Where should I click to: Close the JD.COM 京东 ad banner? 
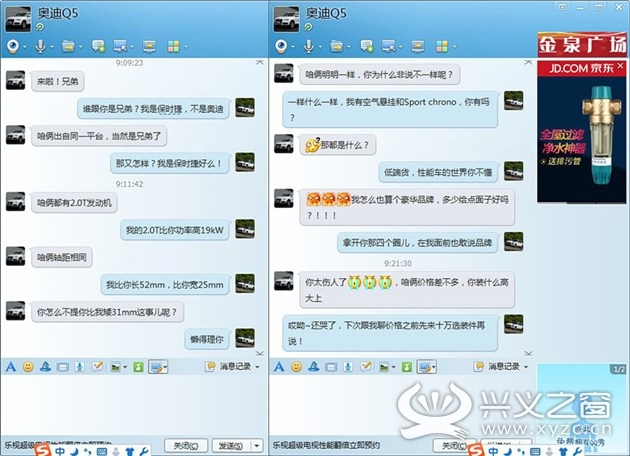click(x=620, y=65)
